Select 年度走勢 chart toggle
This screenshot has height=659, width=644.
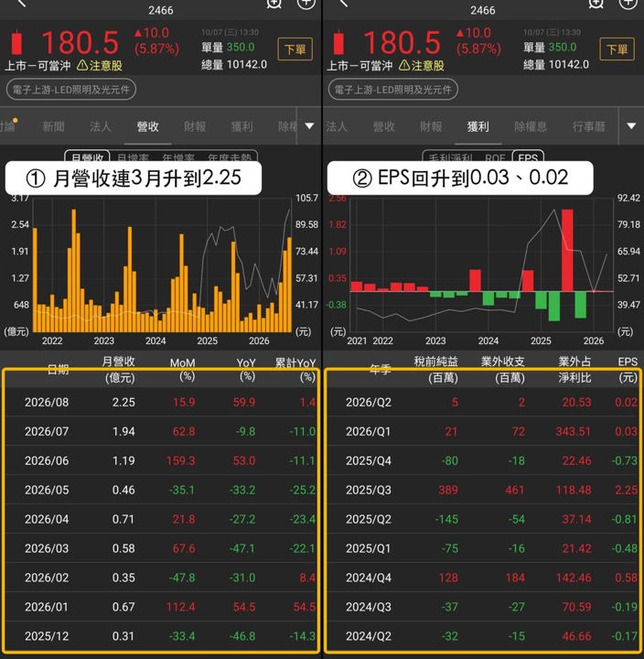tap(230, 157)
